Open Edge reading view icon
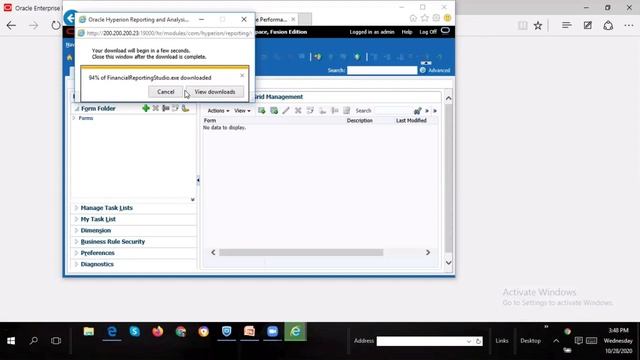This screenshot has width=640, height=360. click(x=522, y=25)
